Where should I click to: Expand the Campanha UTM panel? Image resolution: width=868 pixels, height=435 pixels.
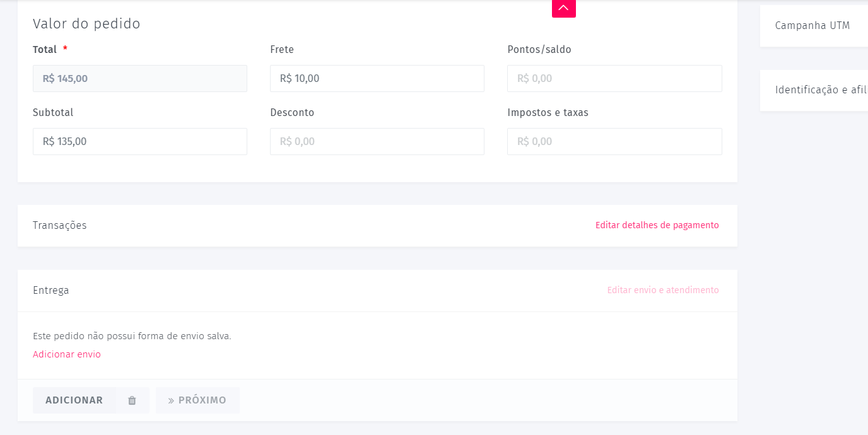click(812, 26)
